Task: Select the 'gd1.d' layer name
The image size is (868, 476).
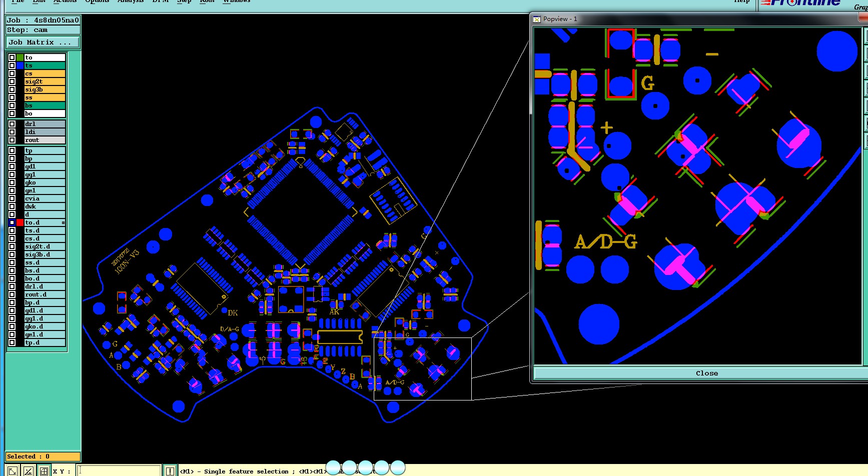Action: tap(45, 310)
